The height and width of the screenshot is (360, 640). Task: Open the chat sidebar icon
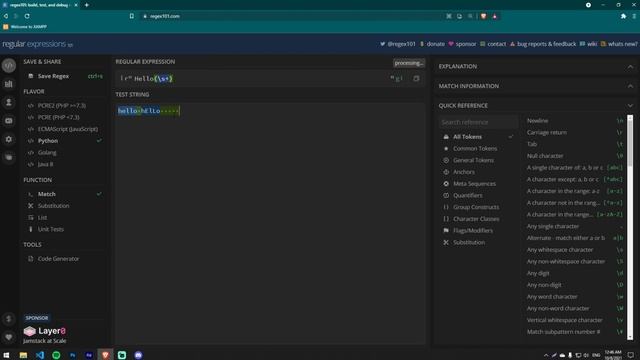coord(9,121)
